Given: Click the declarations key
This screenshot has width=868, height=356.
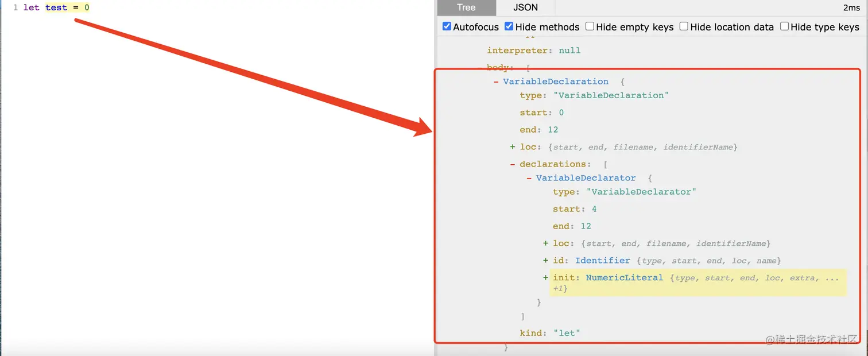Looking at the screenshot, I should click(553, 164).
